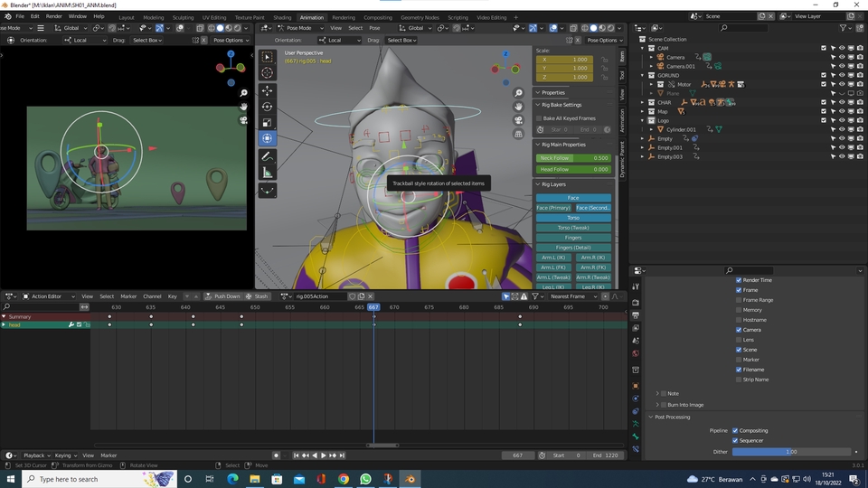Screen dimensions: 868x488
Task: Open the Tool properties tab icon
Action: pyautogui.click(x=636, y=286)
